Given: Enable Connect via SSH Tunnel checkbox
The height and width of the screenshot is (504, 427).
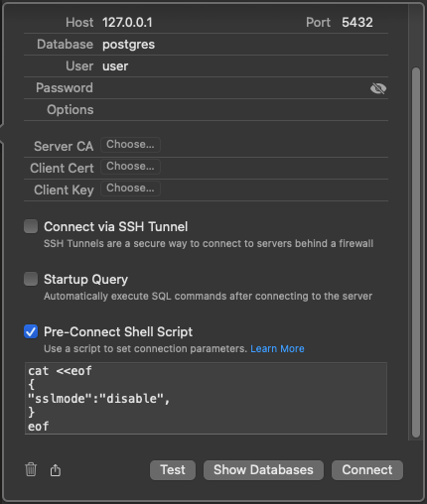Looking at the screenshot, I should [x=31, y=226].
